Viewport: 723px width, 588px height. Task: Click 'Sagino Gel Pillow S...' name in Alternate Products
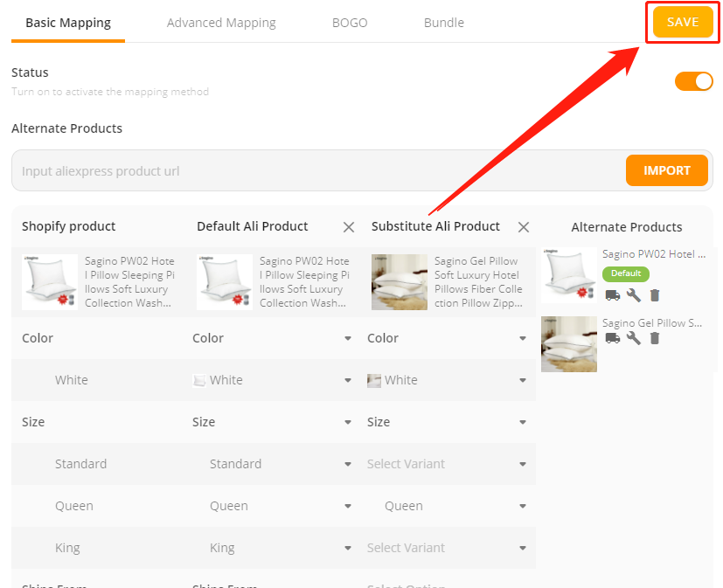pyautogui.click(x=652, y=323)
